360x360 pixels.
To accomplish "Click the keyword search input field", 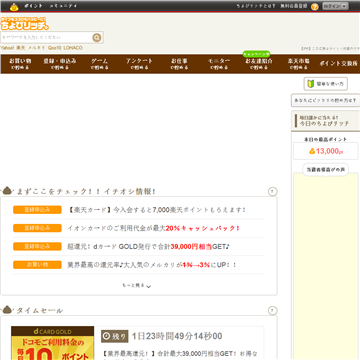I will coord(47,38).
